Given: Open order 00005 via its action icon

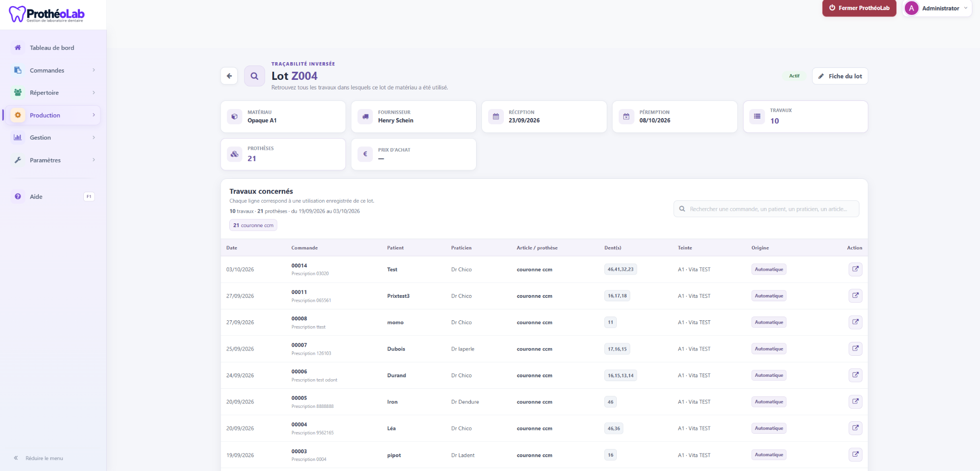Looking at the screenshot, I should point(855,402).
